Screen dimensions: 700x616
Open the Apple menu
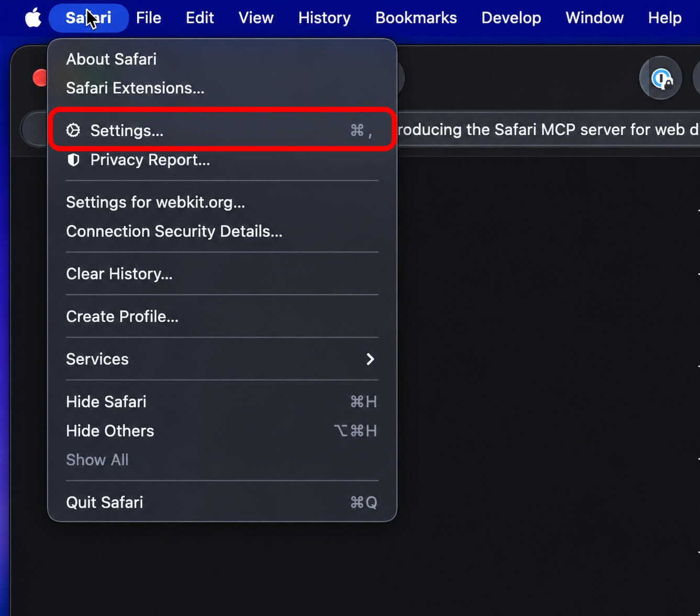pyautogui.click(x=33, y=18)
